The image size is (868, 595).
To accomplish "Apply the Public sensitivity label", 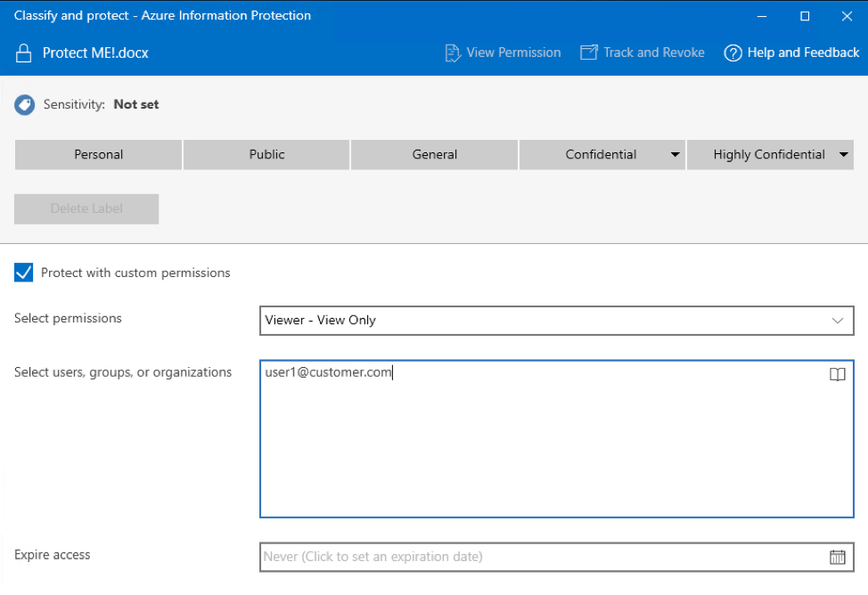I will pos(266,154).
